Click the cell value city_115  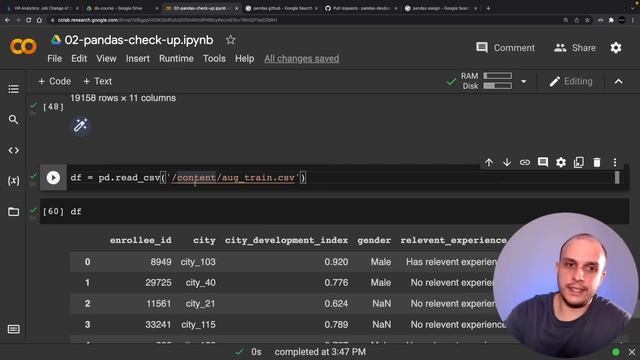(198, 324)
